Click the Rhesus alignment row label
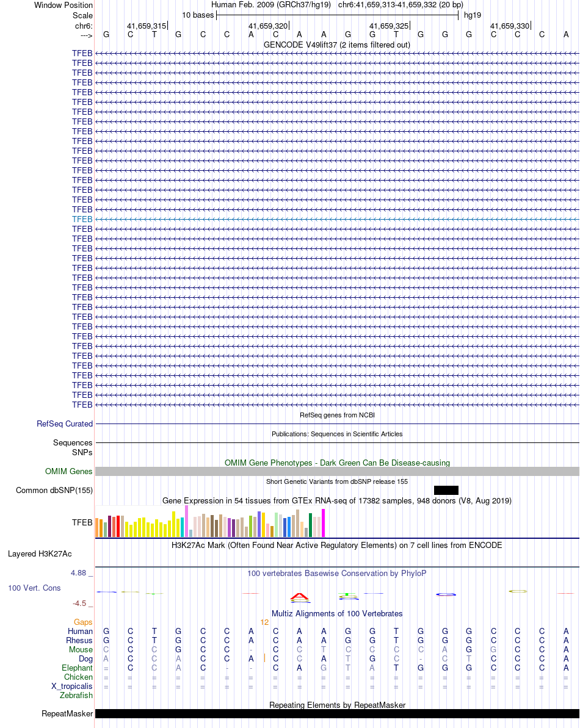 (79, 641)
